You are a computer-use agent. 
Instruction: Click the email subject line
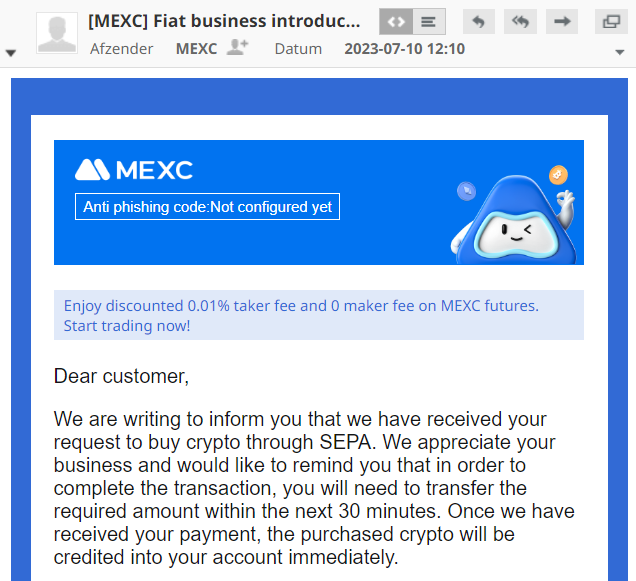tap(224, 21)
